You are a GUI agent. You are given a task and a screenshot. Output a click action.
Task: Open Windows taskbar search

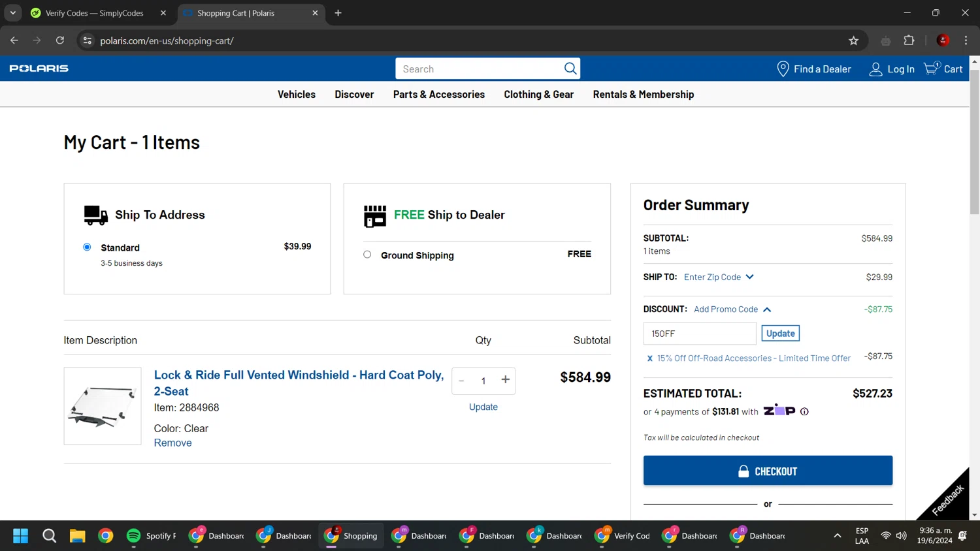click(49, 536)
